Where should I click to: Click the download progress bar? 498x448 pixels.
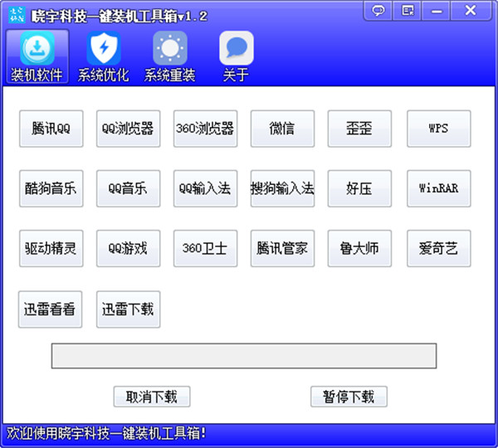[244, 355]
